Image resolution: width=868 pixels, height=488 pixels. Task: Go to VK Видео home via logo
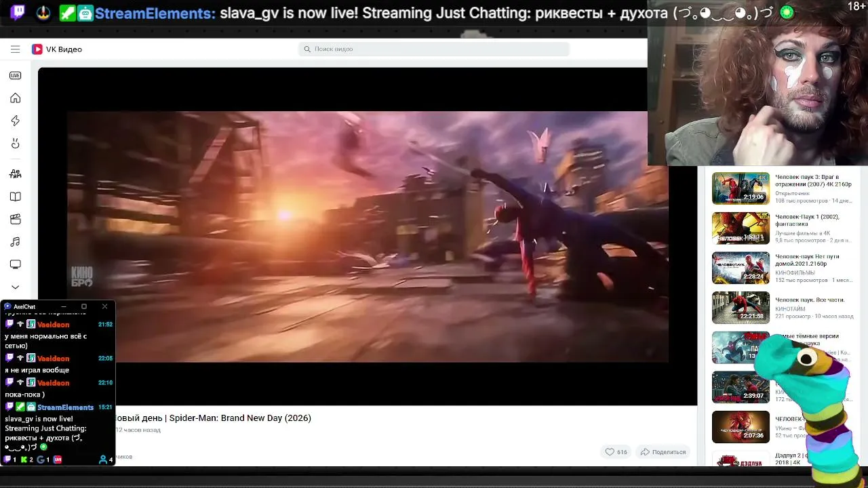[57, 49]
